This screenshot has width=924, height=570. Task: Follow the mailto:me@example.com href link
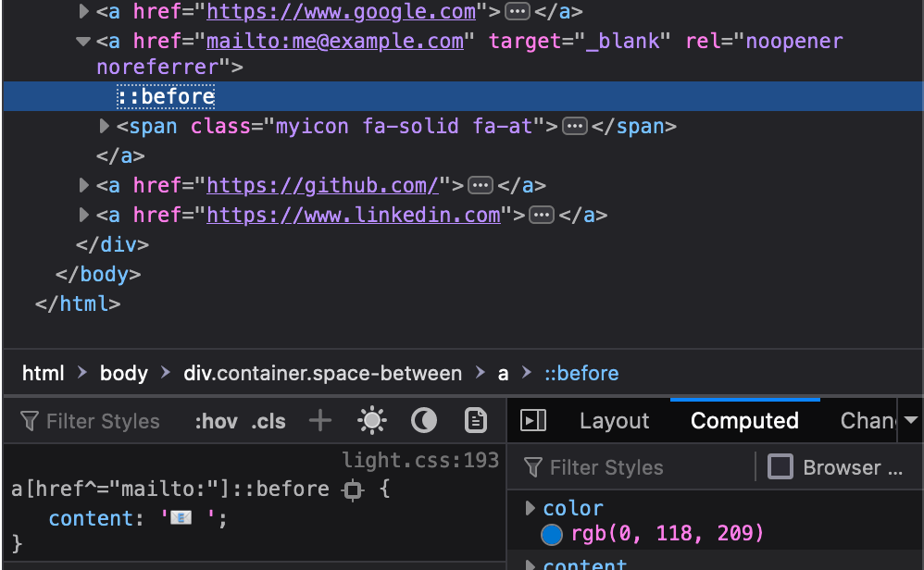(335, 42)
